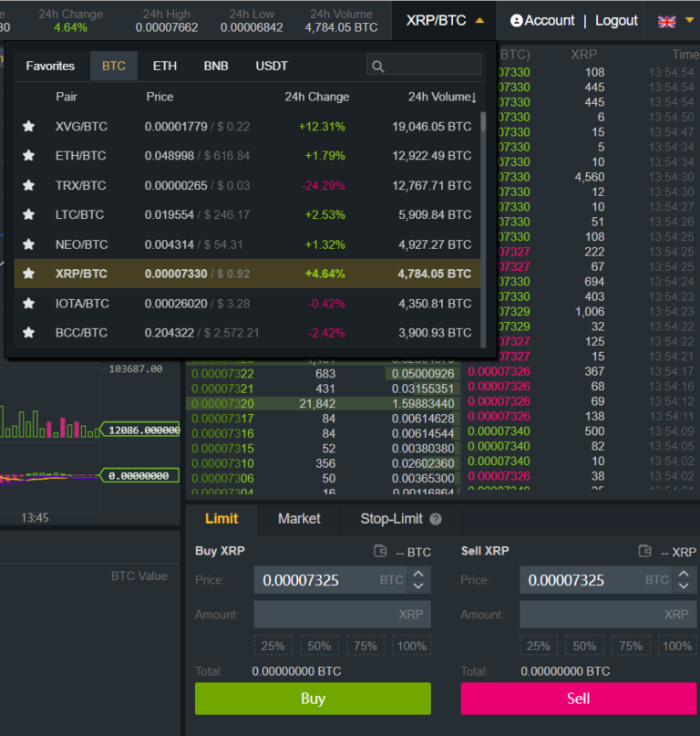Click the pink Sell button

[579, 699]
